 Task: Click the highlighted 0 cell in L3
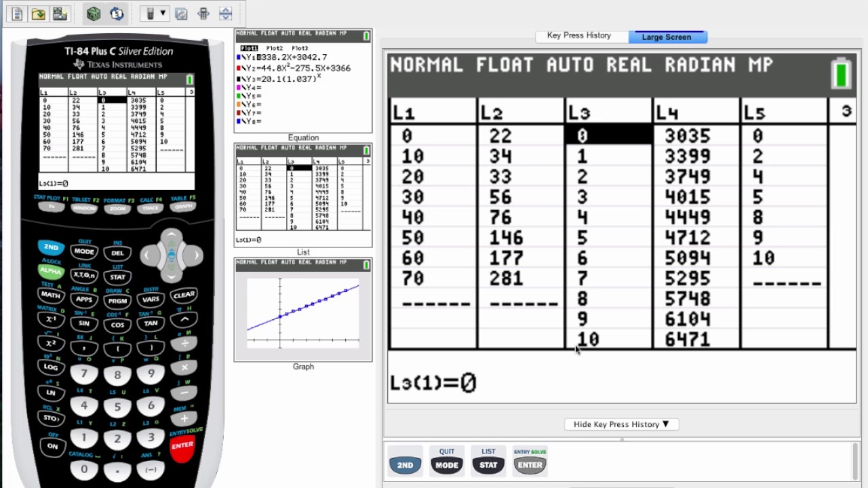point(608,136)
